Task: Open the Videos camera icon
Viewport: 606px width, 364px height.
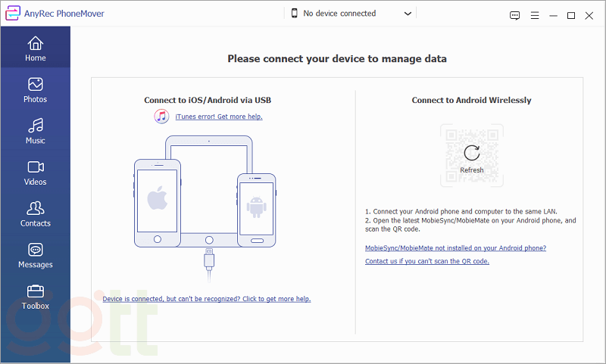Action: pyautogui.click(x=35, y=167)
